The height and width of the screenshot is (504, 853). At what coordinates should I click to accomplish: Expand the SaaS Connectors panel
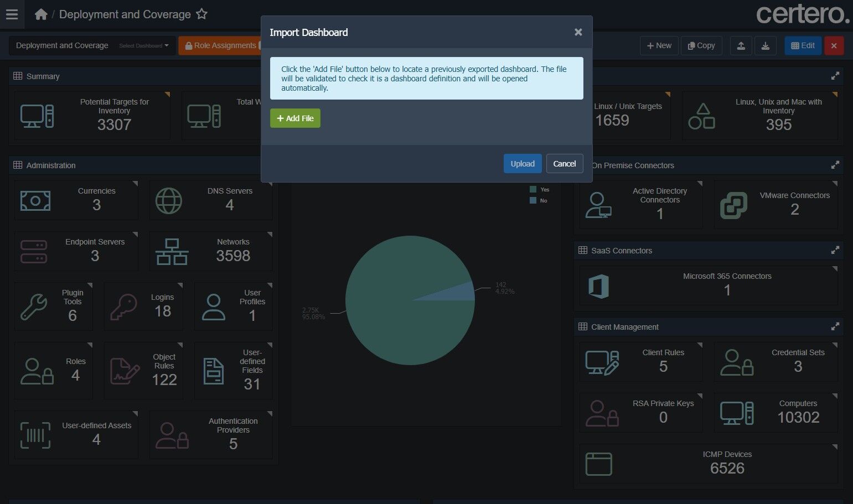click(835, 251)
